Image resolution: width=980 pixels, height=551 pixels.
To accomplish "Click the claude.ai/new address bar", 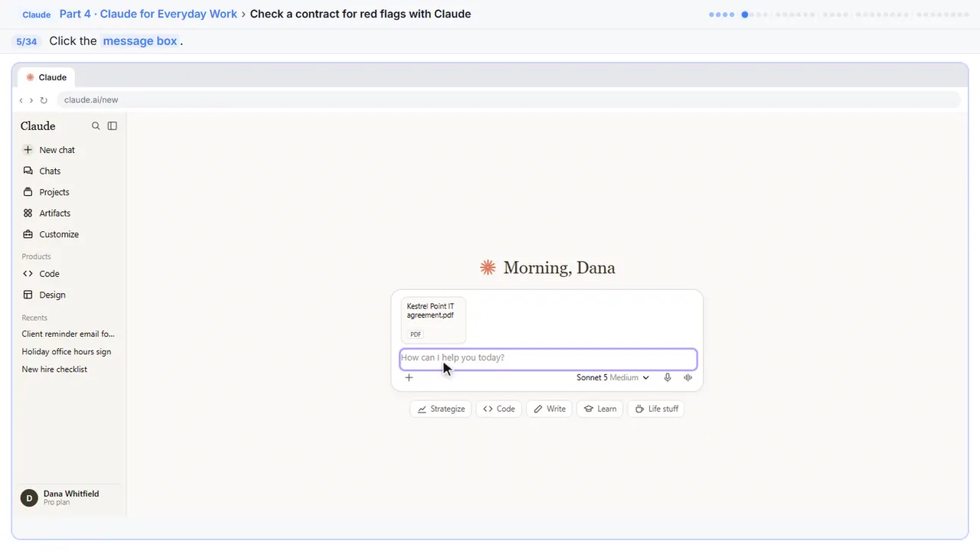I will pyautogui.click(x=508, y=99).
